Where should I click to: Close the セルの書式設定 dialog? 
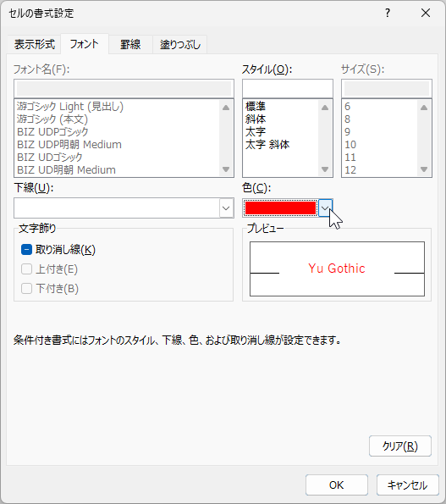426,14
